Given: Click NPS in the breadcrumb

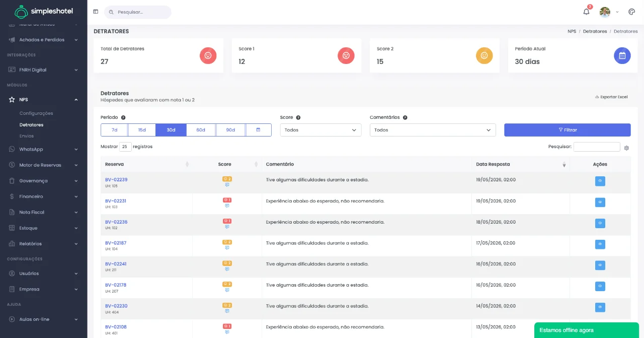Looking at the screenshot, I should (x=572, y=31).
